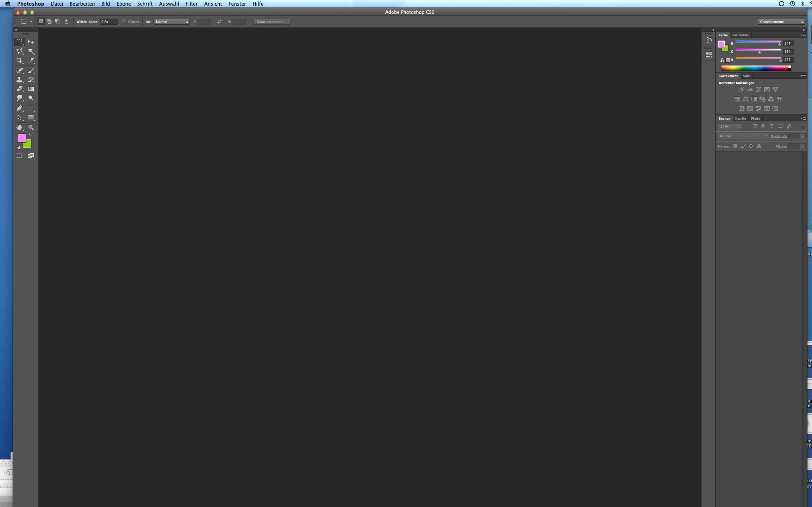Viewport: 812px width, 507px height.
Task: Click the pink foreground color swatch
Action: pyautogui.click(x=21, y=137)
